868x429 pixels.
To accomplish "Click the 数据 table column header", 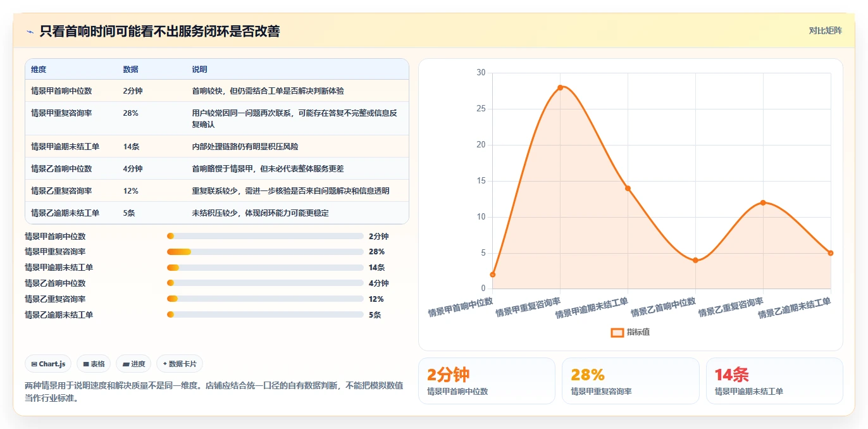I will click(x=131, y=70).
